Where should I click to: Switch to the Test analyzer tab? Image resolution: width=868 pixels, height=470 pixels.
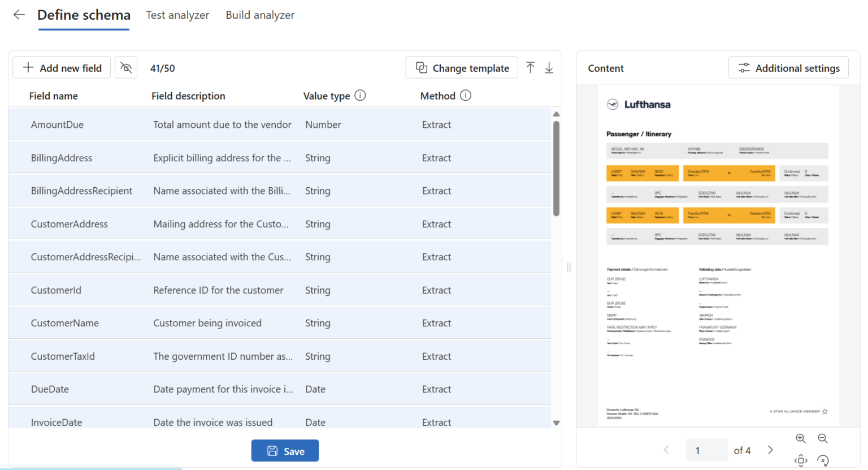tap(177, 15)
